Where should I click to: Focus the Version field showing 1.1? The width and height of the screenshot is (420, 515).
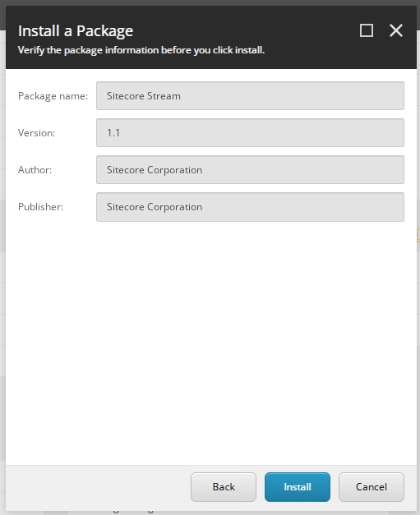(250, 133)
